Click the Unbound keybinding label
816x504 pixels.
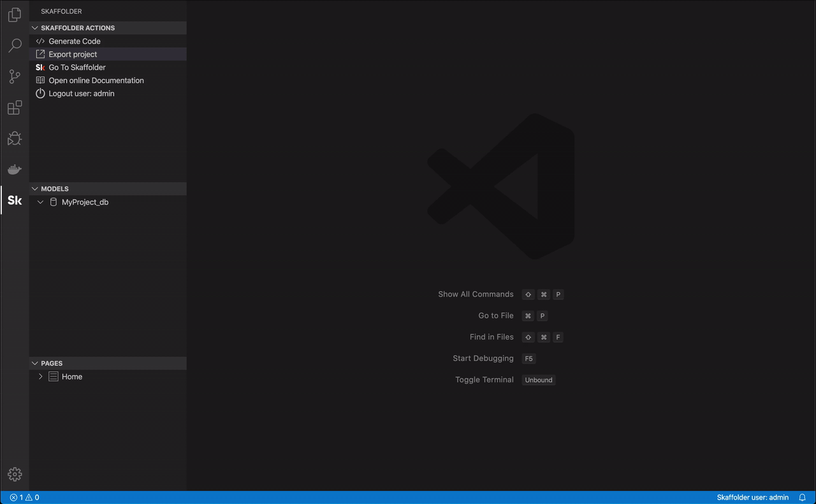click(539, 380)
